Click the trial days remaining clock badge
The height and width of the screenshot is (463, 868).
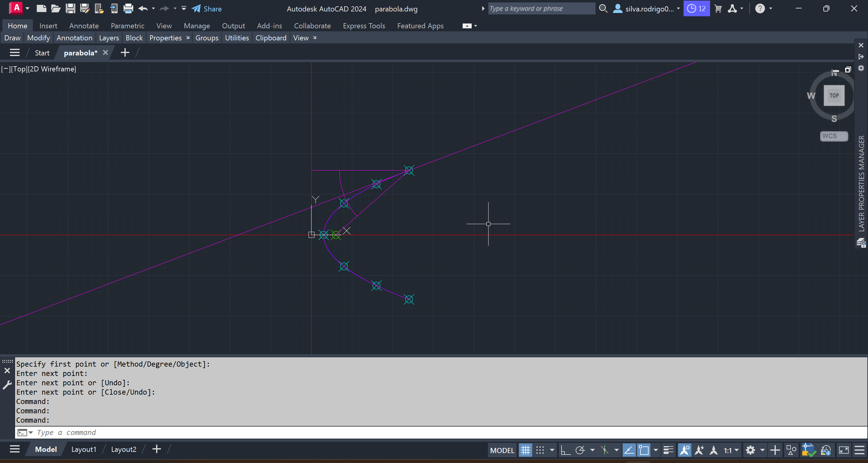[696, 8]
